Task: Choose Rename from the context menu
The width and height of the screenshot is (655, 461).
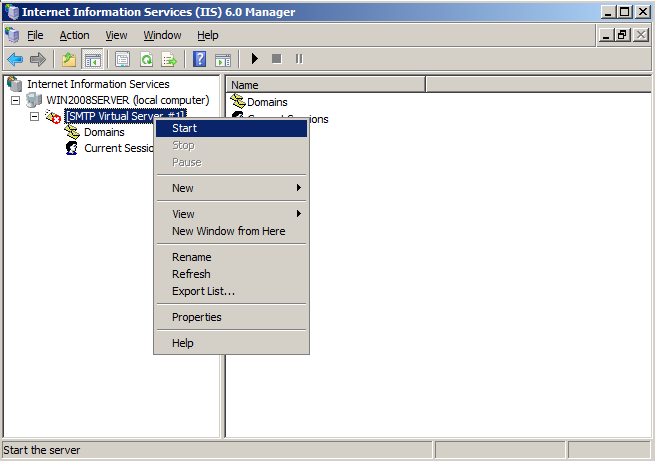Action: (231, 257)
